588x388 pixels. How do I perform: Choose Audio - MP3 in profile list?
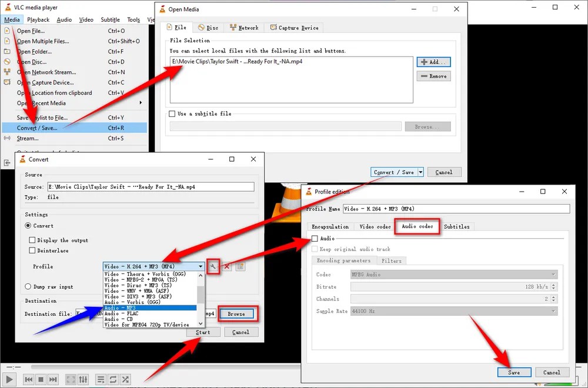click(150, 308)
